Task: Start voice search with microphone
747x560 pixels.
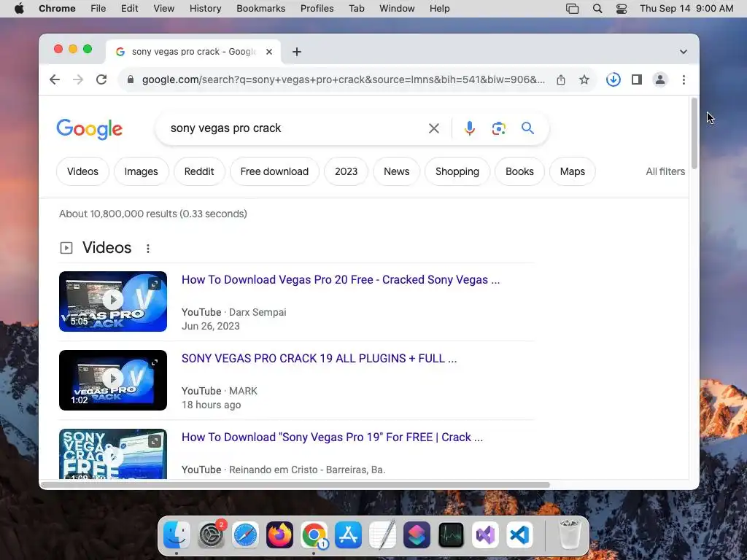Action: coord(469,128)
